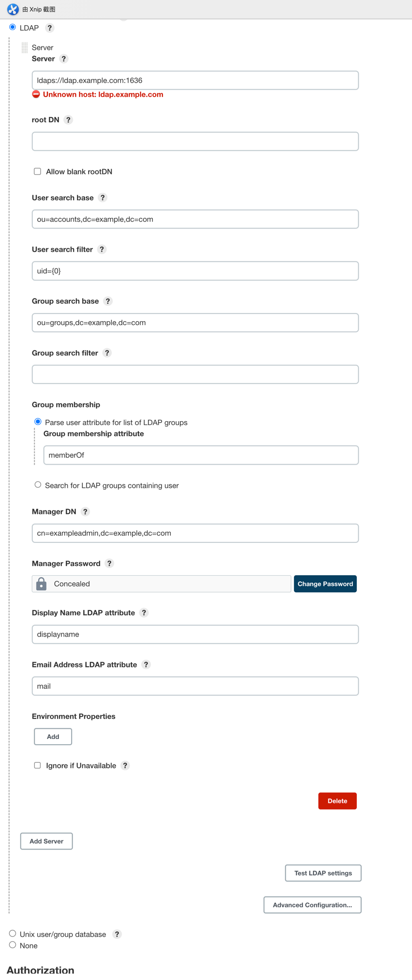Click Test LDAP settings button
This screenshot has height=980, width=412.
(x=323, y=873)
